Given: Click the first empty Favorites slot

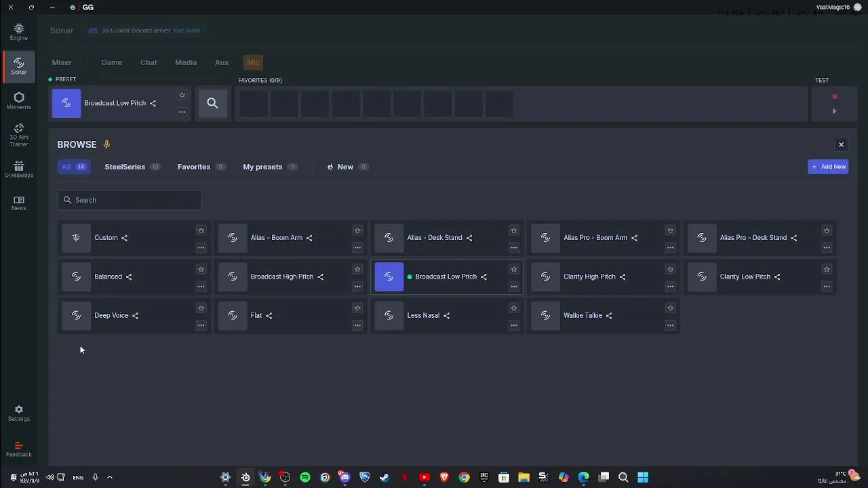Looking at the screenshot, I should [253, 104].
